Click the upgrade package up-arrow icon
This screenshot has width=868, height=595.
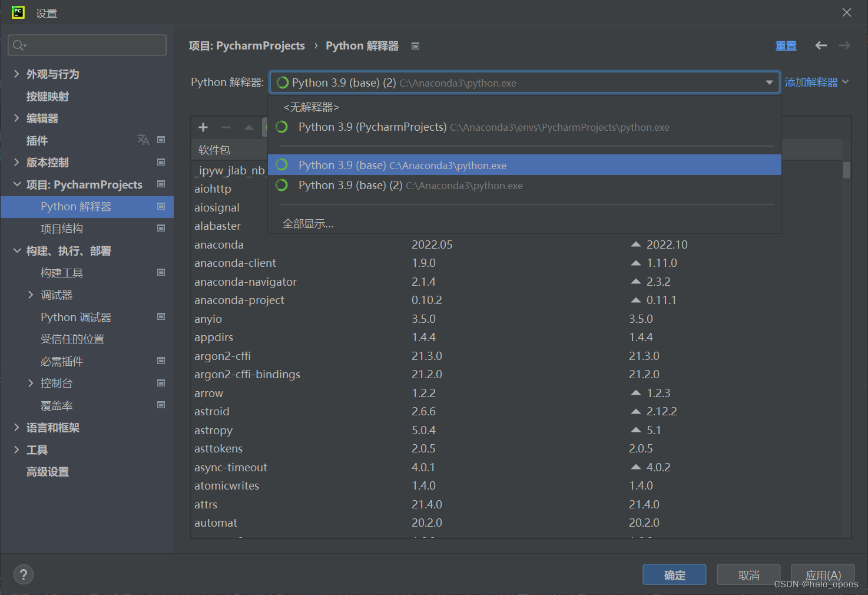[249, 127]
